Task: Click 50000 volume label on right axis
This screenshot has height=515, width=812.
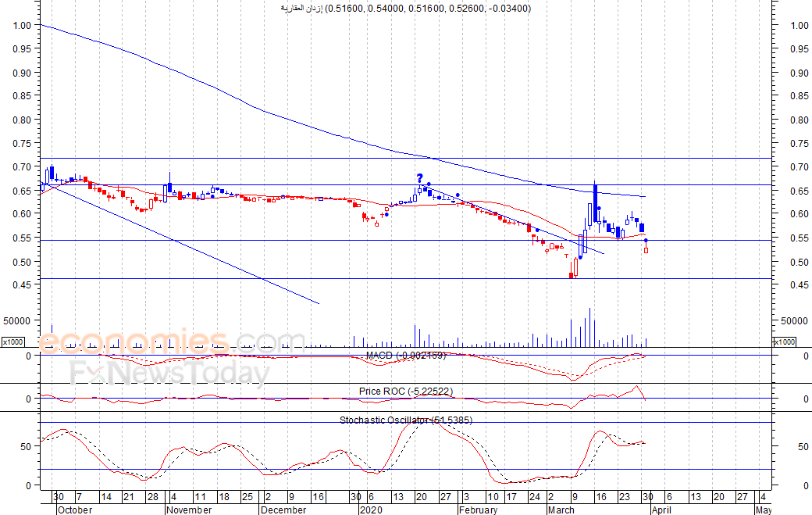Action: tap(794, 320)
